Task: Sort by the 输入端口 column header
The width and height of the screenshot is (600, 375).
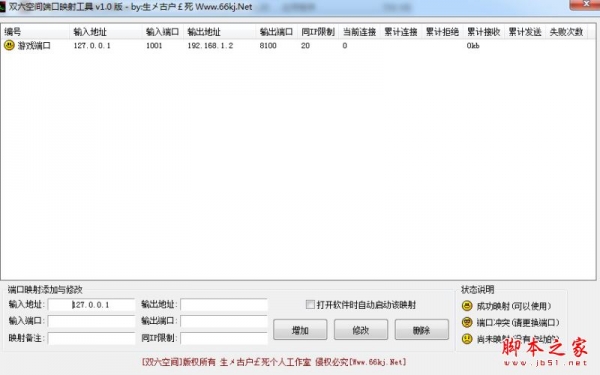Action: [162, 32]
